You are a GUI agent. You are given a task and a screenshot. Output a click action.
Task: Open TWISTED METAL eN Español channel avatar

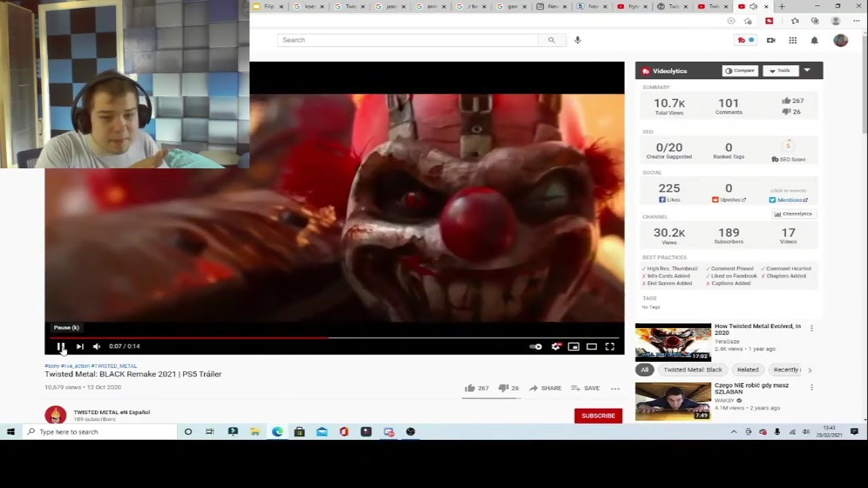56,415
